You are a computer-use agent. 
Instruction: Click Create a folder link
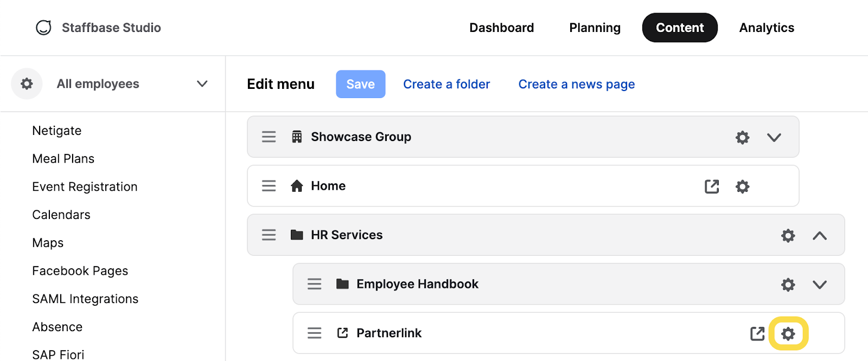click(446, 84)
